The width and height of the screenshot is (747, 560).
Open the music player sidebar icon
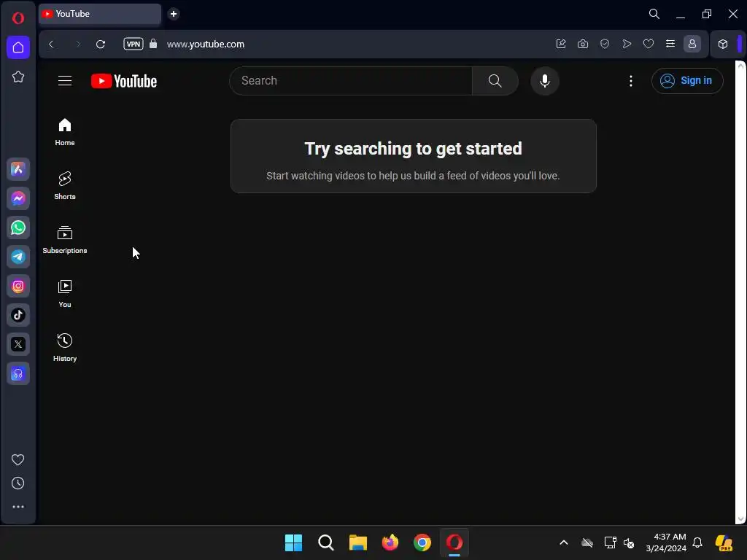18,374
